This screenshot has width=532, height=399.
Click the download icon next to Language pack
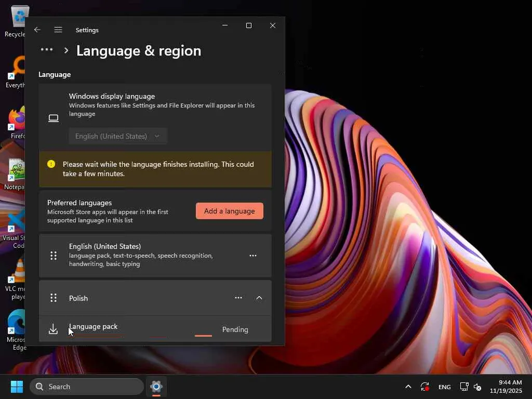tap(54, 329)
